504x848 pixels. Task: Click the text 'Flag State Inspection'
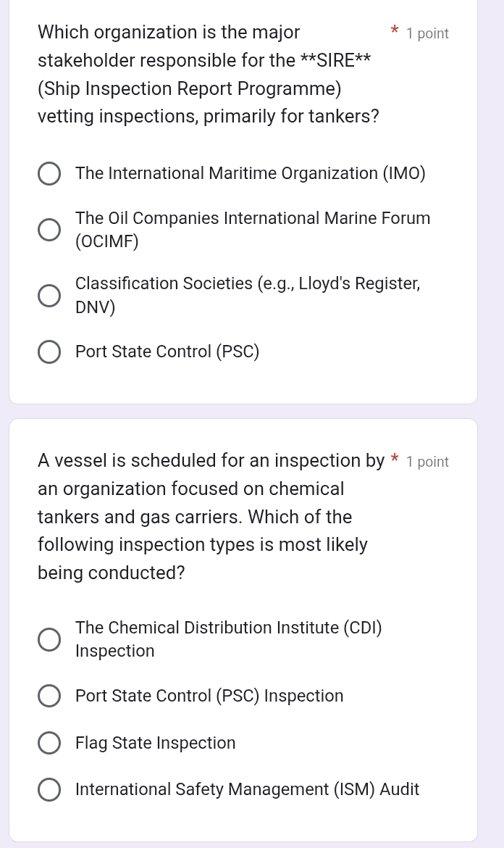pos(155,743)
